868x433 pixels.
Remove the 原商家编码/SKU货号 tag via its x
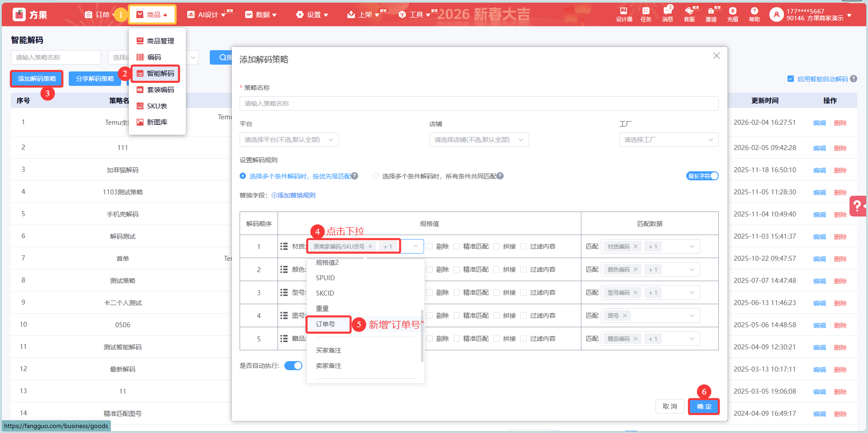tap(370, 246)
